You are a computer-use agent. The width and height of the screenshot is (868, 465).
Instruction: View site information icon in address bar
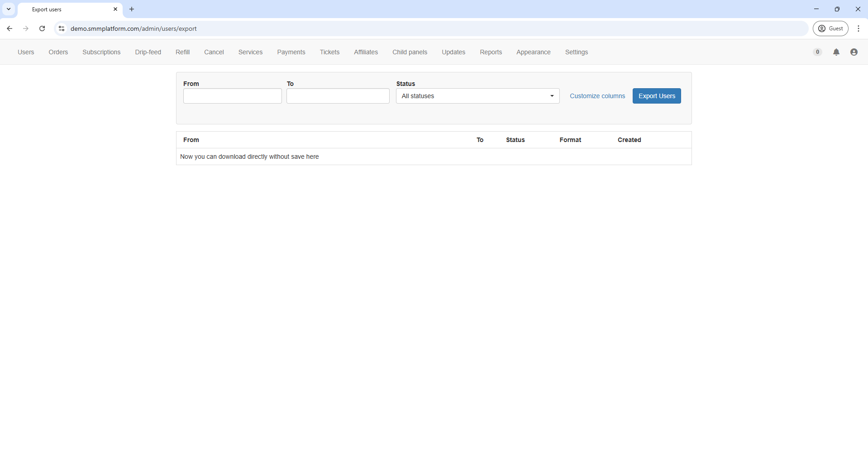[62, 28]
